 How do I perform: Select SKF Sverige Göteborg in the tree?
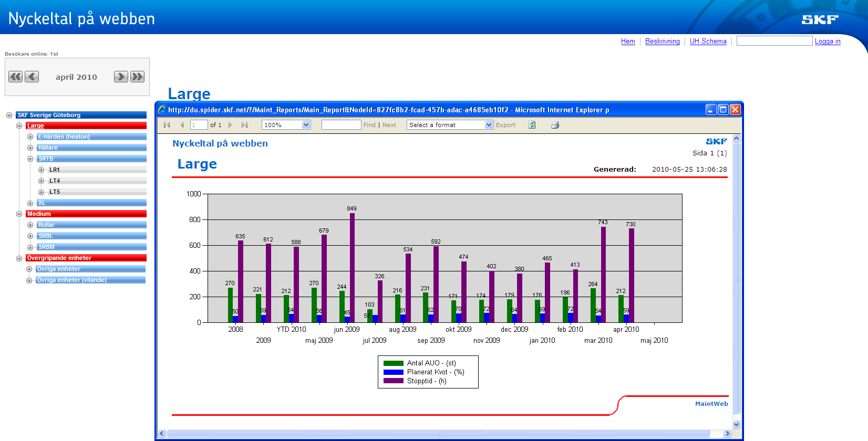pos(81,115)
